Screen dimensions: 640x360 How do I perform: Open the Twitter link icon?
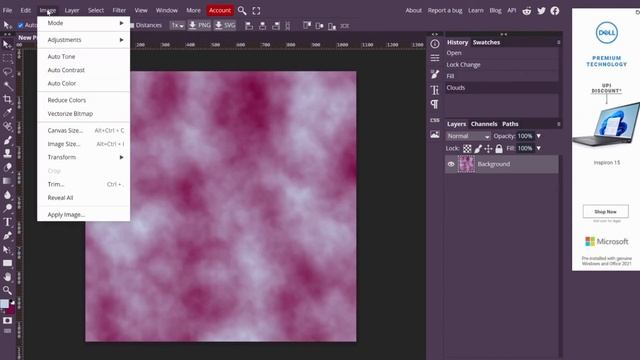coord(541,11)
